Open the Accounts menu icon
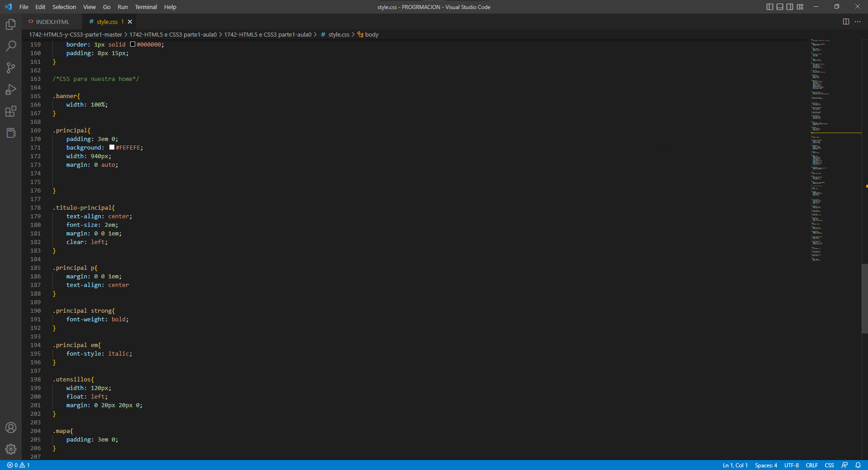868x470 pixels. click(x=11, y=428)
